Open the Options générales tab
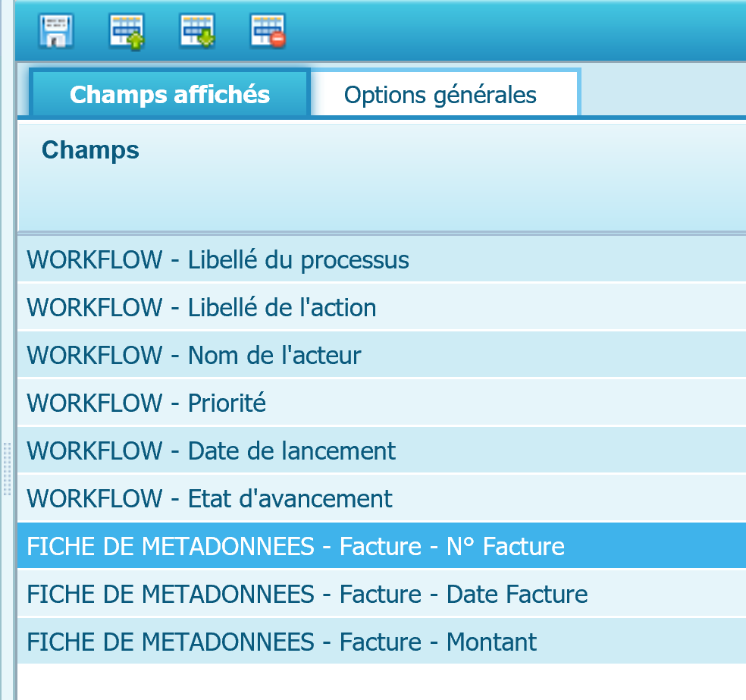746x700 pixels. point(440,95)
